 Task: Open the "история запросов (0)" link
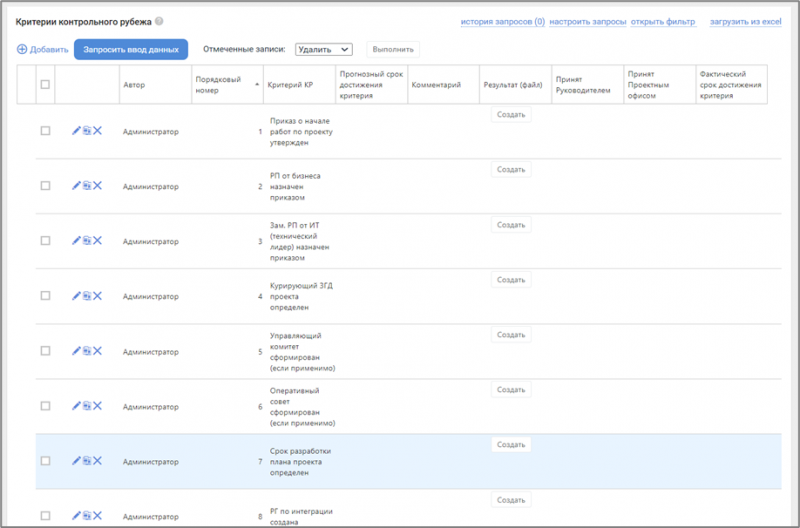[x=502, y=21]
